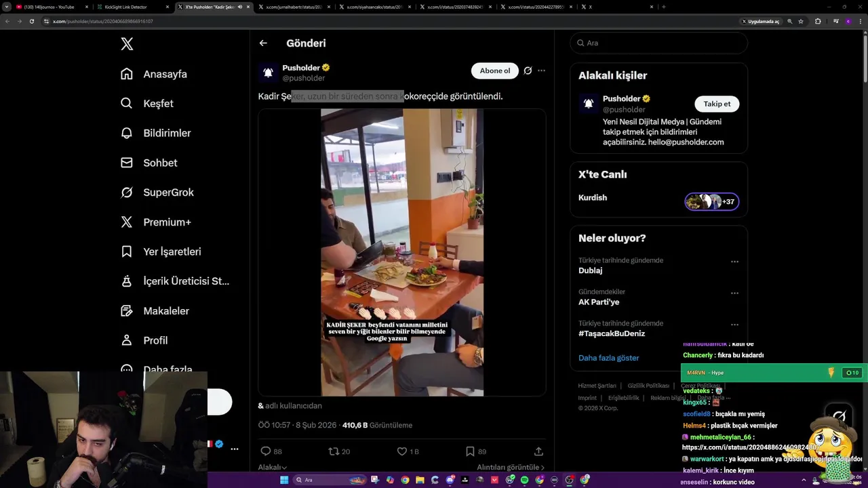Open Keşfet search icon in sidebar
Viewport: 868px width, 488px height.
[x=127, y=104]
